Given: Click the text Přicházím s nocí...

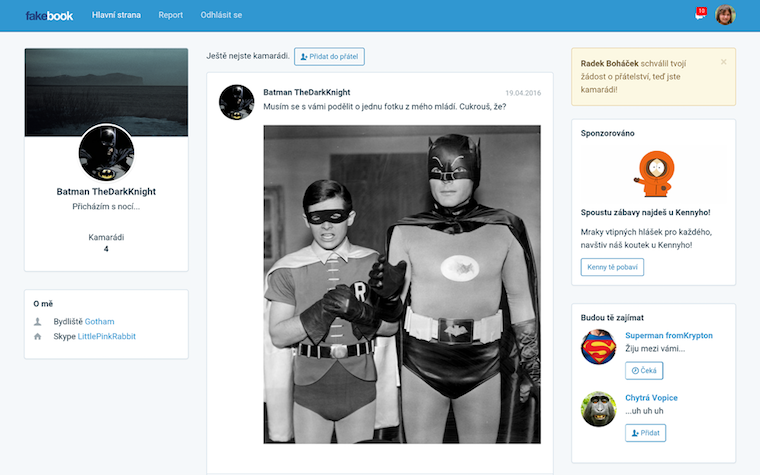Looking at the screenshot, I should [106, 206].
